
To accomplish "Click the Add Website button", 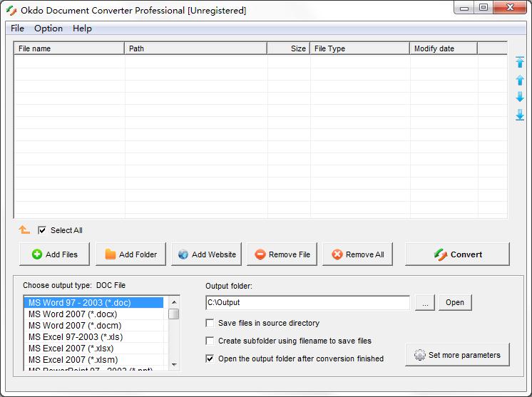I will point(206,254).
